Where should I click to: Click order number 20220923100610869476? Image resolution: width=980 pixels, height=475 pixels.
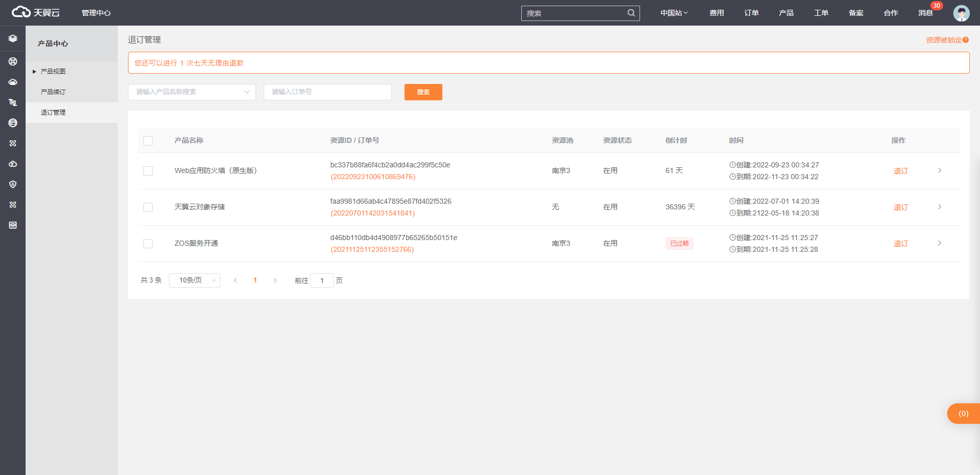click(x=373, y=177)
